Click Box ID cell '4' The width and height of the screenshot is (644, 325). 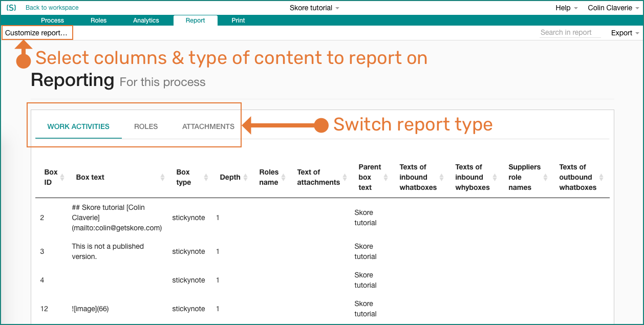click(x=42, y=280)
